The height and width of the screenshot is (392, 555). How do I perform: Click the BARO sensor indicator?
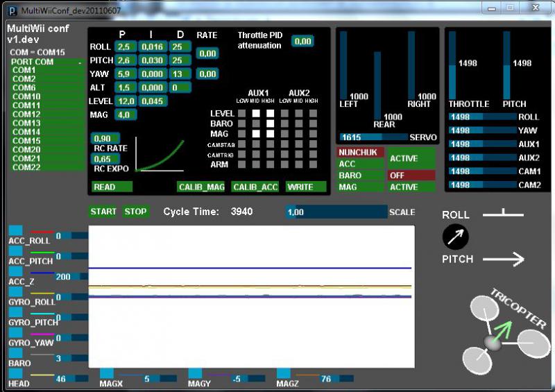click(361, 176)
